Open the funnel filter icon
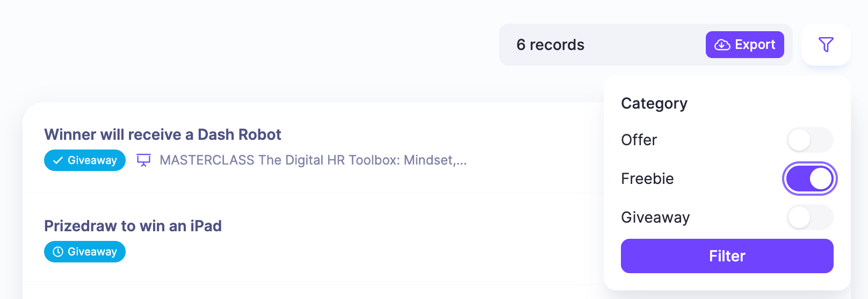This screenshot has width=868, height=299. pyautogui.click(x=826, y=45)
